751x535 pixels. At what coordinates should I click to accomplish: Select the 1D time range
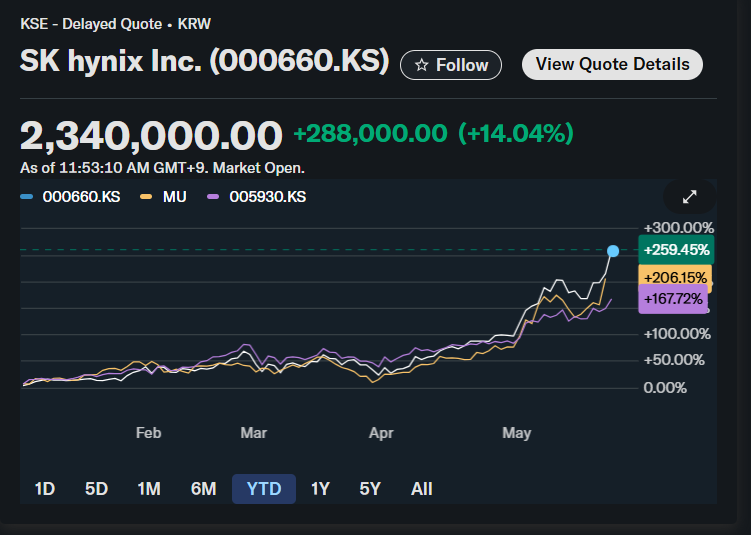(x=45, y=489)
